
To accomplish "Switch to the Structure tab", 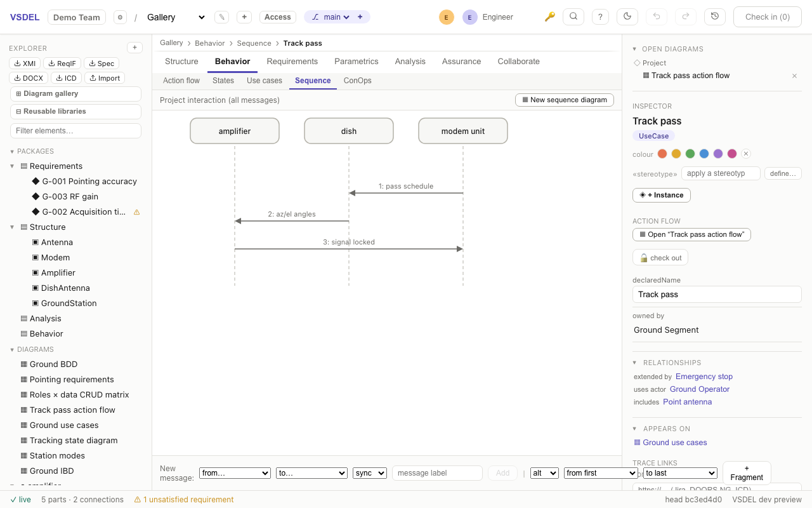I will [x=181, y=62].
